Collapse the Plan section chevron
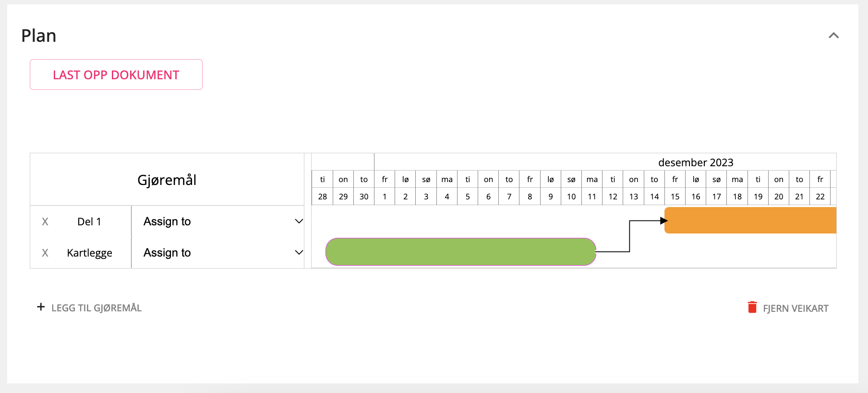Viewport: 868px width, 393px height. (x=833, y=36)
